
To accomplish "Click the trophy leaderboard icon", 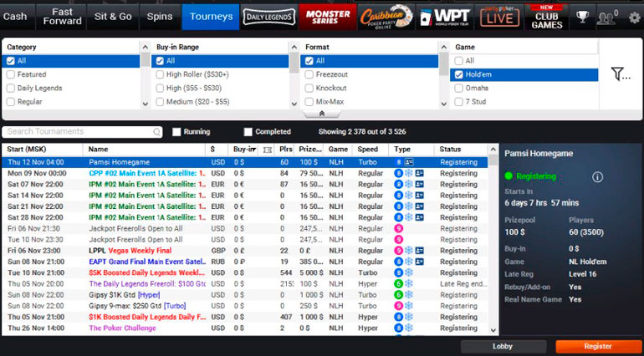I will click(582, 16).
